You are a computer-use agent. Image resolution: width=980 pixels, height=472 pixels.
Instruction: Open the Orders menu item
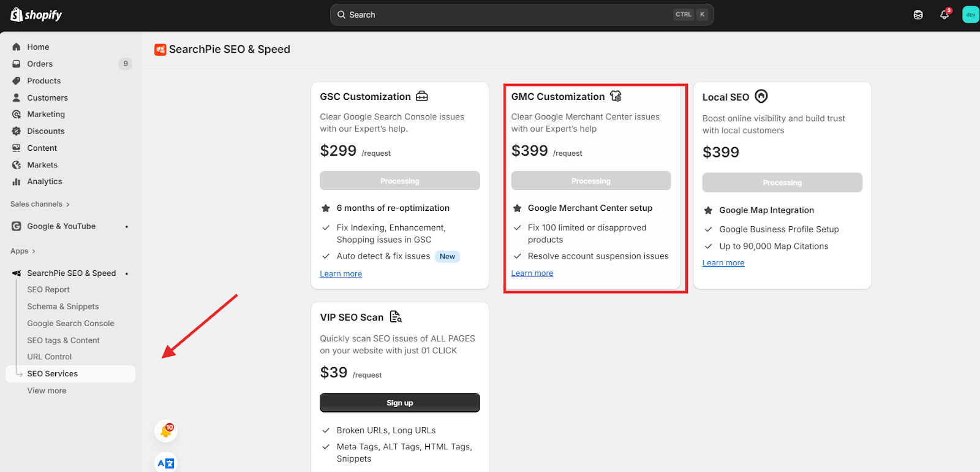40,64
